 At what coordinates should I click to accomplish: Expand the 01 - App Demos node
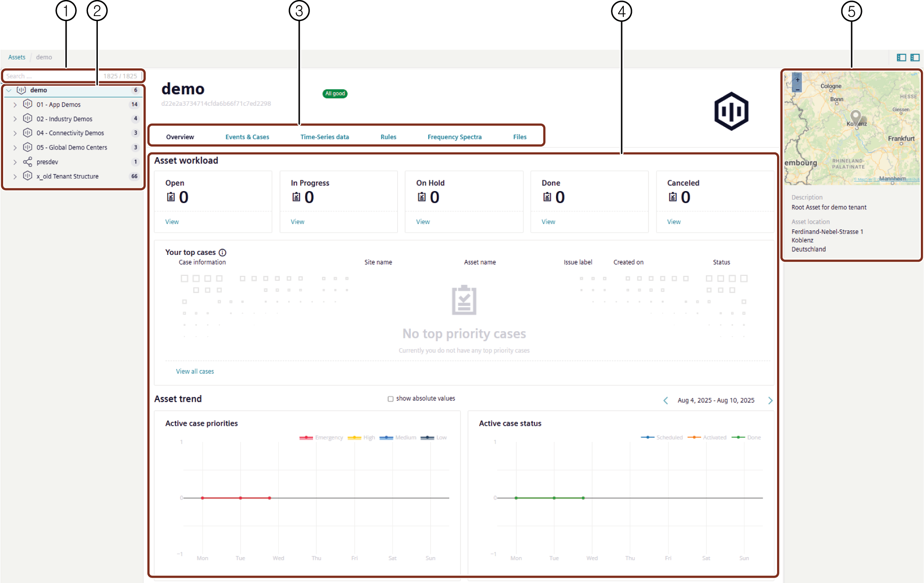point(15,104)
